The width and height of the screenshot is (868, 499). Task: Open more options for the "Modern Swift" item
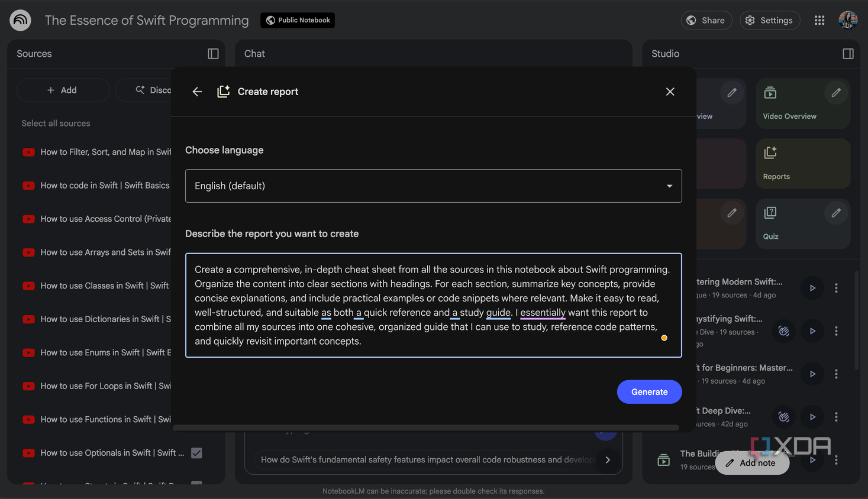point(836,288)
